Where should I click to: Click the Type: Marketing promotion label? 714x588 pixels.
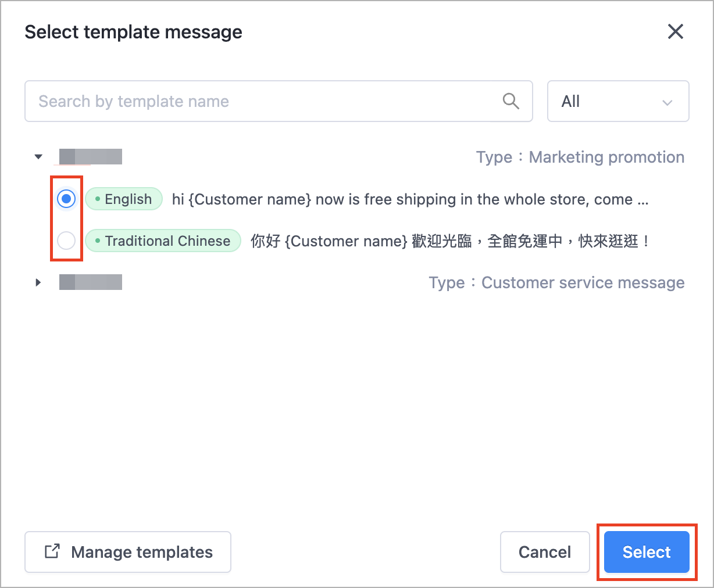(580, 157)
